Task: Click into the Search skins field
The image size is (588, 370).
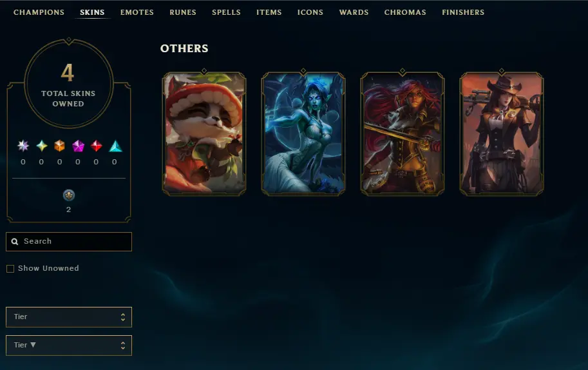Action: coord(69,242)
